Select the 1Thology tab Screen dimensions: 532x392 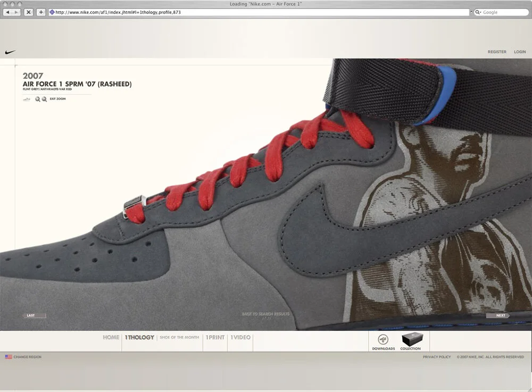[139, 337]
